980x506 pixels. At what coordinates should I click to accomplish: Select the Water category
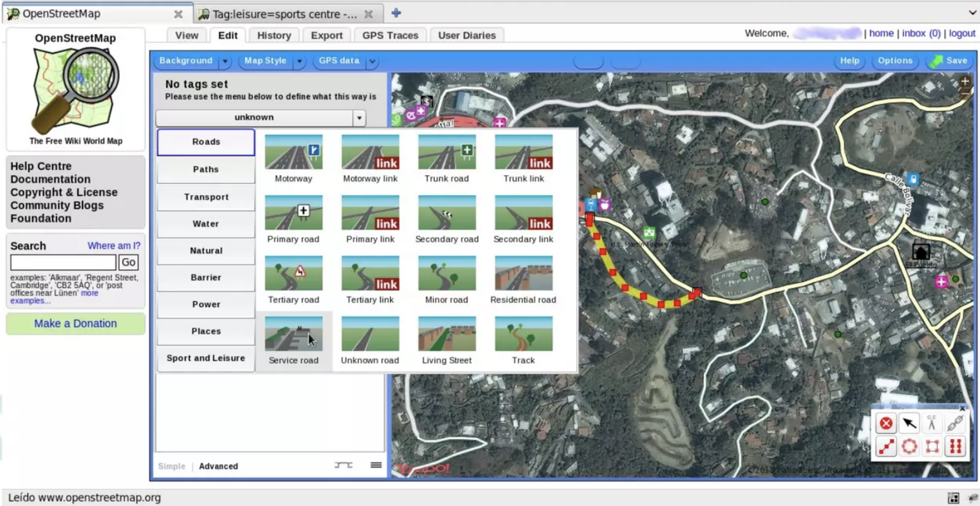206,224
